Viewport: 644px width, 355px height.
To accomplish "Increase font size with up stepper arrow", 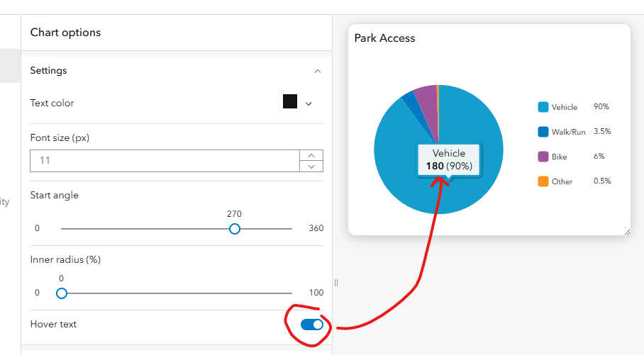I will pos(311,155).
